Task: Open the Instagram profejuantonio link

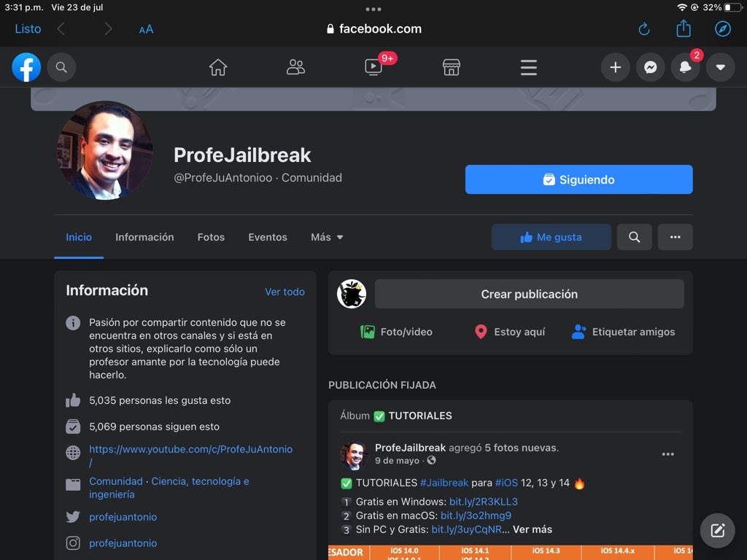Action: coord(123,543)
